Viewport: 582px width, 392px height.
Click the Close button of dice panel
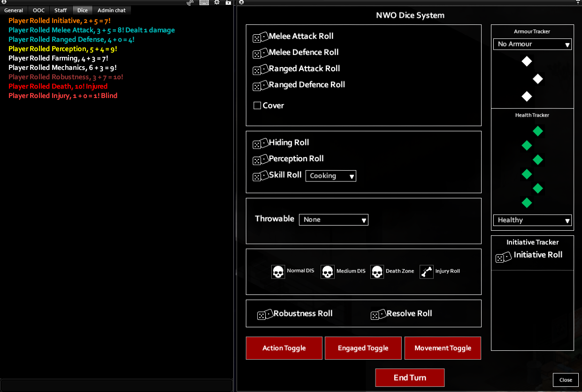[x=566, y=380]
